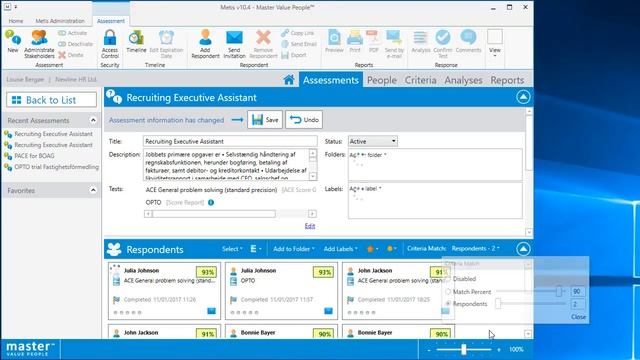Viewport: 640px width, 360px height.
Task: Click the Deactivate ribbon command
Action: (76, 44)
